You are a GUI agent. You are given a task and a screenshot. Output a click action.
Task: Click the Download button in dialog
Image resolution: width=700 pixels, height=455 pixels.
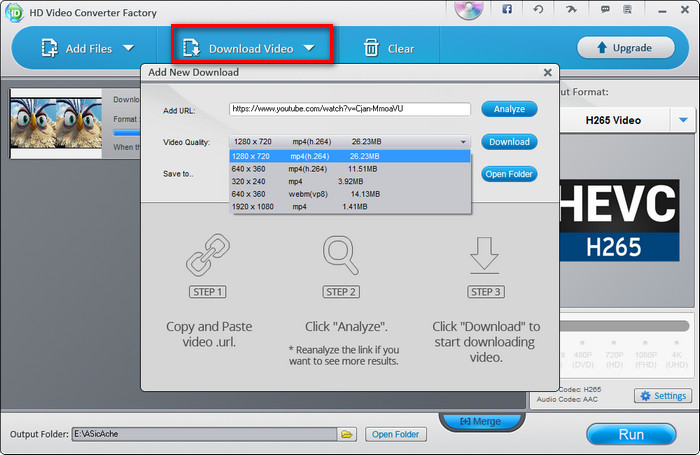509,142
